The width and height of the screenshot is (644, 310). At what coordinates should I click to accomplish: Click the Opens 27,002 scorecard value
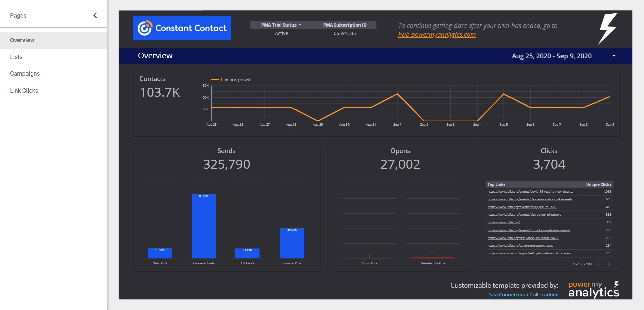[x=400, y=164]
